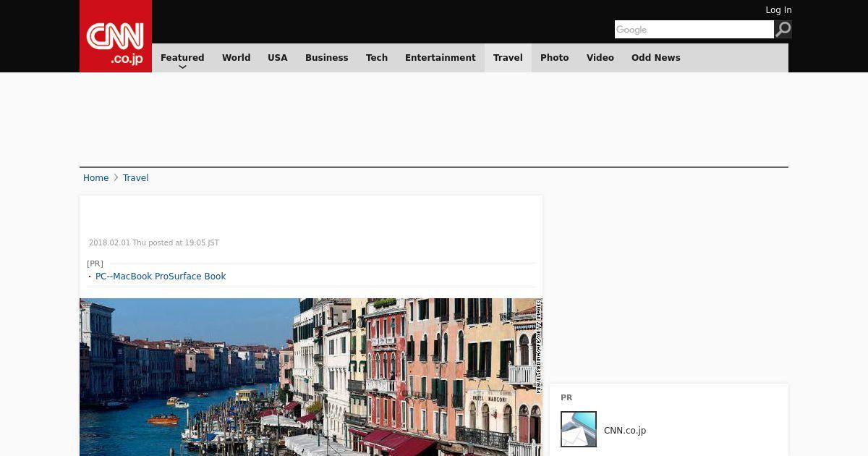Click the Venice canal article photo
868x456 pixels.
coord(311,377)
